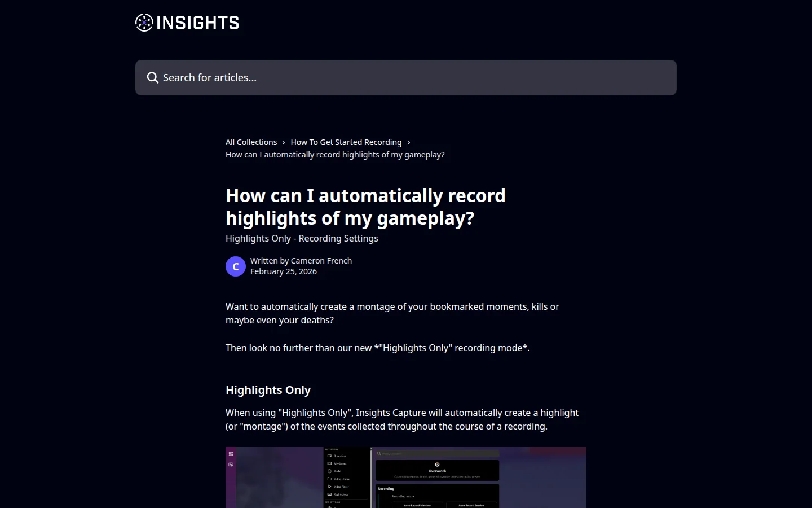Focus the Search for articles field
Screen dimensions: 812x508
pos(406,78)
